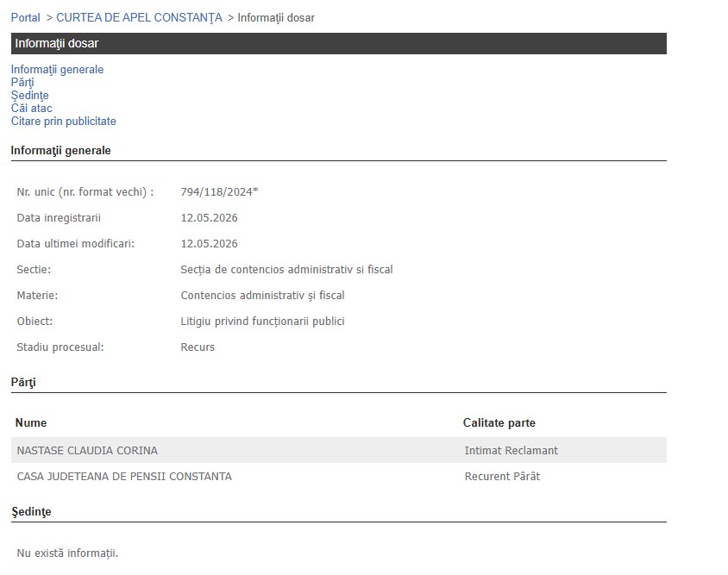
Task: Click the Informații dosar dark header bar
Action: tap(338, 43)
